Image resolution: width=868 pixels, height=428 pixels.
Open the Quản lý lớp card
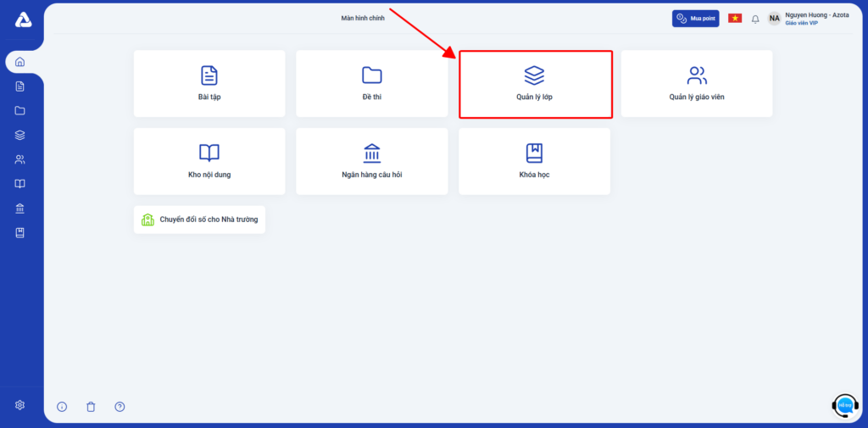pyautogui.click(x=535, y=84)
